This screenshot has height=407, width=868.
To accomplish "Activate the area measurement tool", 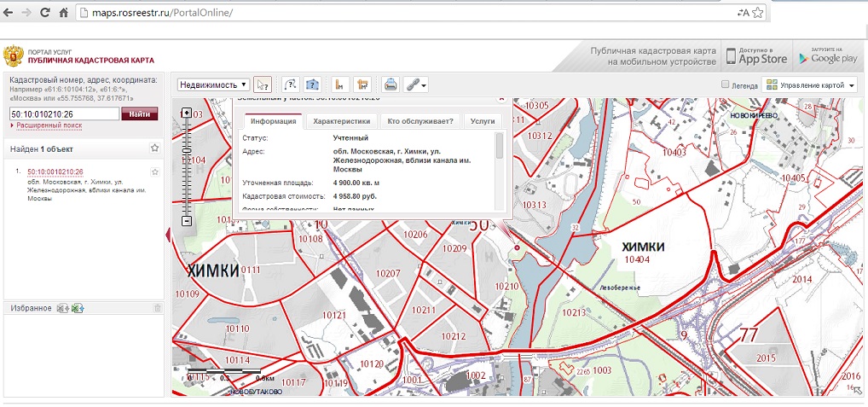I will pyautogui.click(x=362, y=84).
